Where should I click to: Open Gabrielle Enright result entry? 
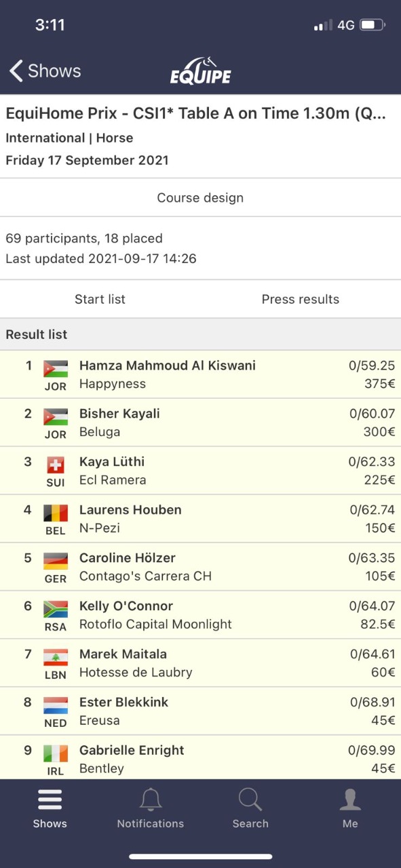(x=200, y=757)
